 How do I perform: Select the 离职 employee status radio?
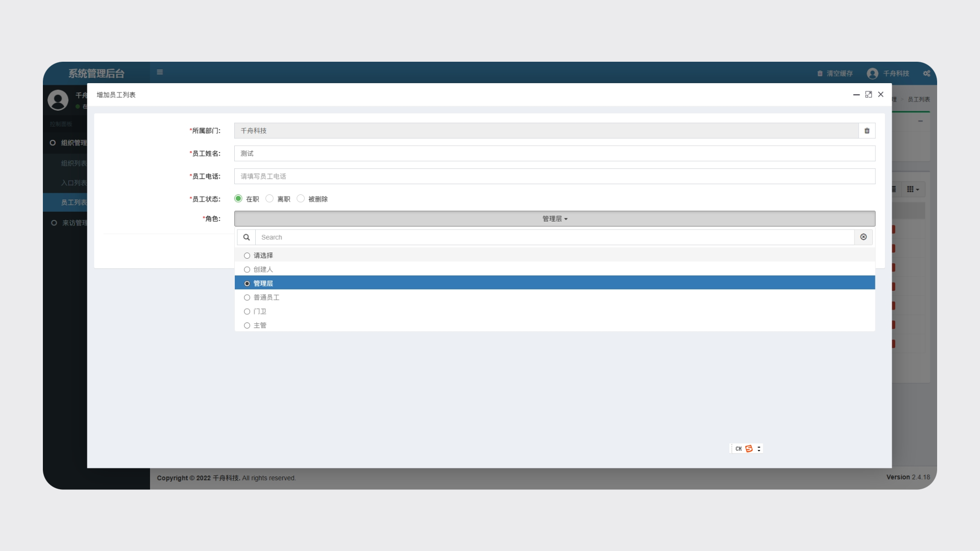pyautogui.click(x=269, y=198)
